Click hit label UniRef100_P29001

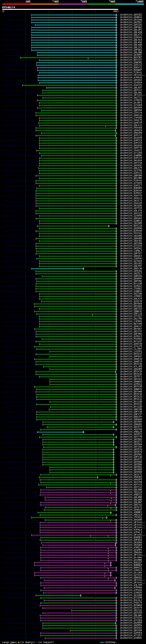coord(131,72)
